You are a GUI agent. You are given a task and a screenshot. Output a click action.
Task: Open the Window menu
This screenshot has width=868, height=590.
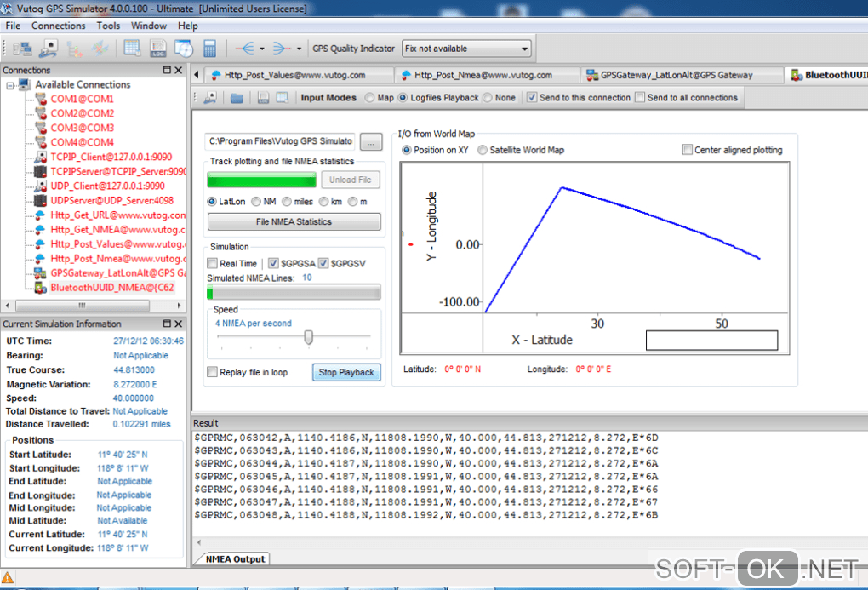(148, 26)
